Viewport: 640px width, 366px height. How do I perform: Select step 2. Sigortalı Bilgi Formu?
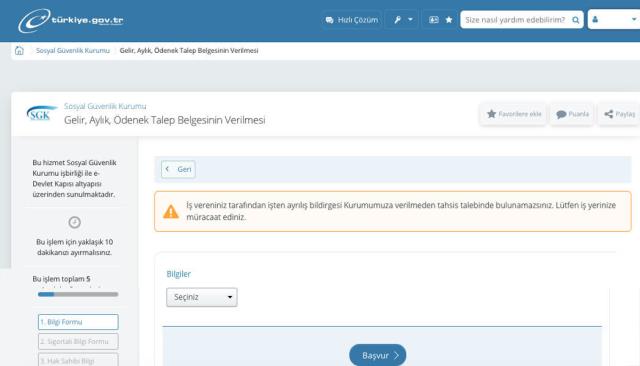[78, 342]
